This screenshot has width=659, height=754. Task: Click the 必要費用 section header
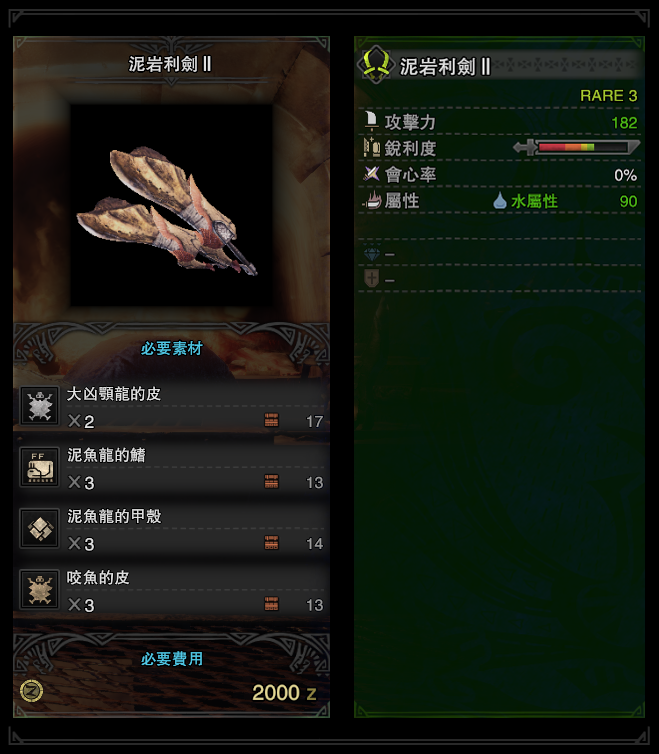point(171,659)
